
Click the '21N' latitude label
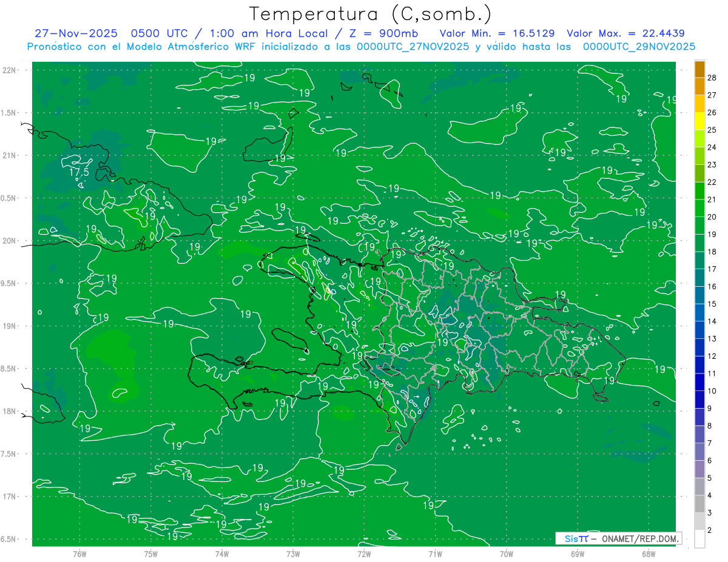pyautogui.click(x=8, y=155)
